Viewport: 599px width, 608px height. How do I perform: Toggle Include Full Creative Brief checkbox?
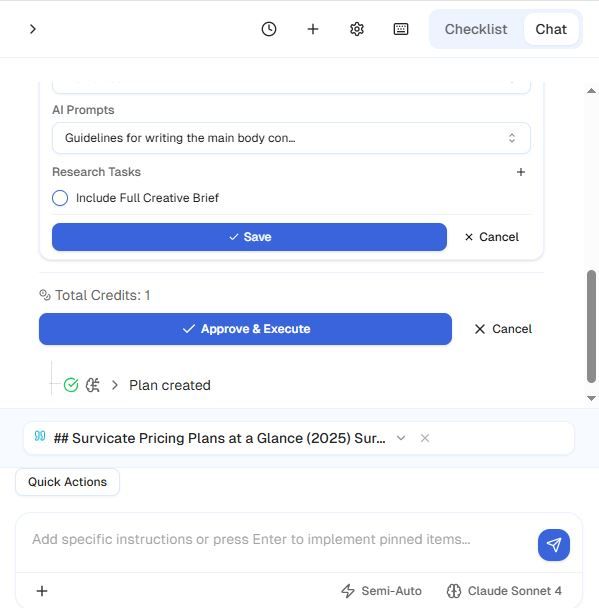pyautogui.click(x=60, y=198)
